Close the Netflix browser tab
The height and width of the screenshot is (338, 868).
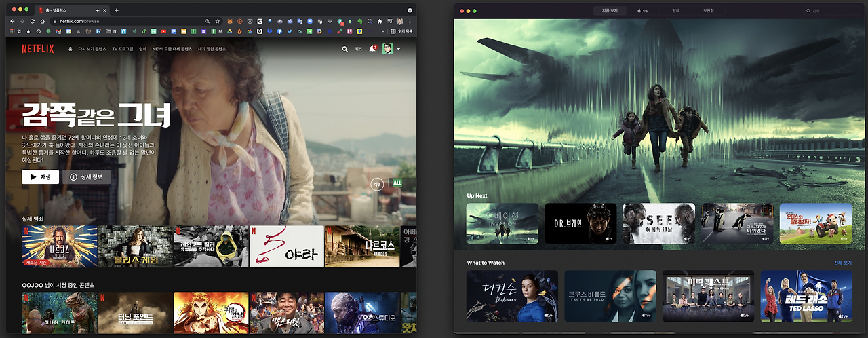[104, 10]
